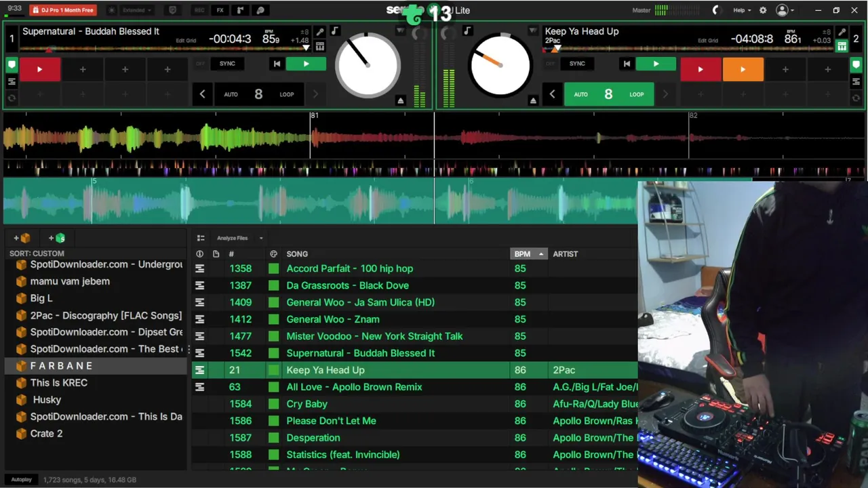Select deck 1 cue points tab icon
The width and height of the screenshot is (868, 488).
coord(12,65)
